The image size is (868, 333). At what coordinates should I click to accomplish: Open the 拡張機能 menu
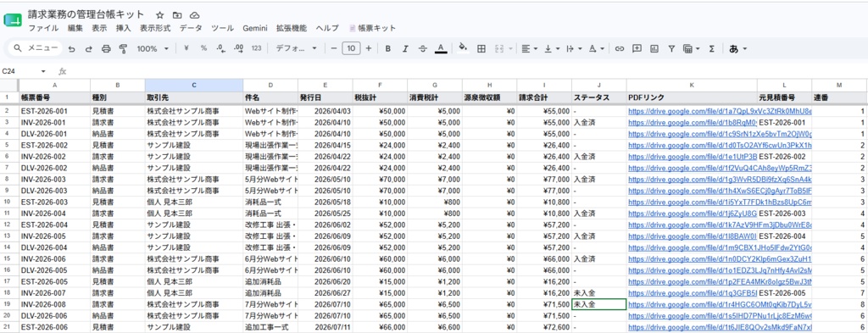[292, 28]
